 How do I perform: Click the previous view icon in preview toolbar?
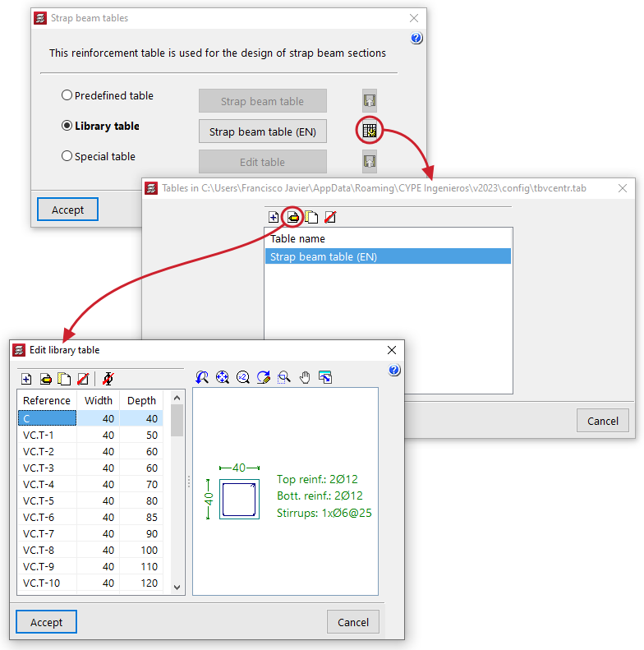(201, 377)
